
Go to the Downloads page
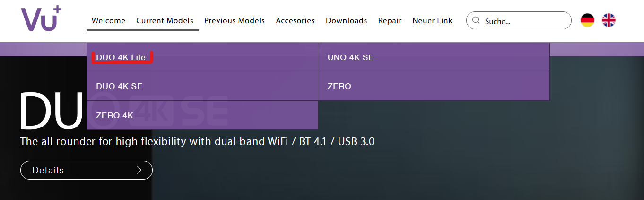tap(346, 21)
